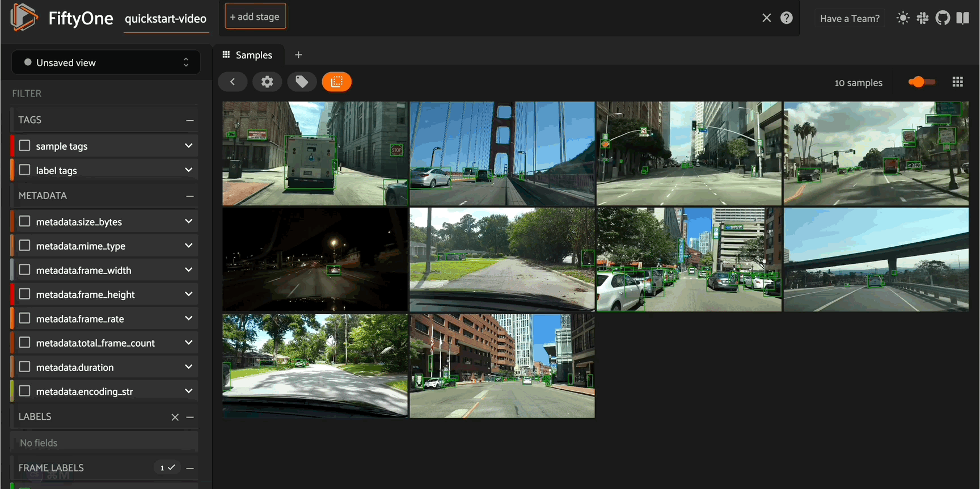980x489 pixels.
Task: Open the quickstart-video dataset selector
Action: tap(166, 19)
